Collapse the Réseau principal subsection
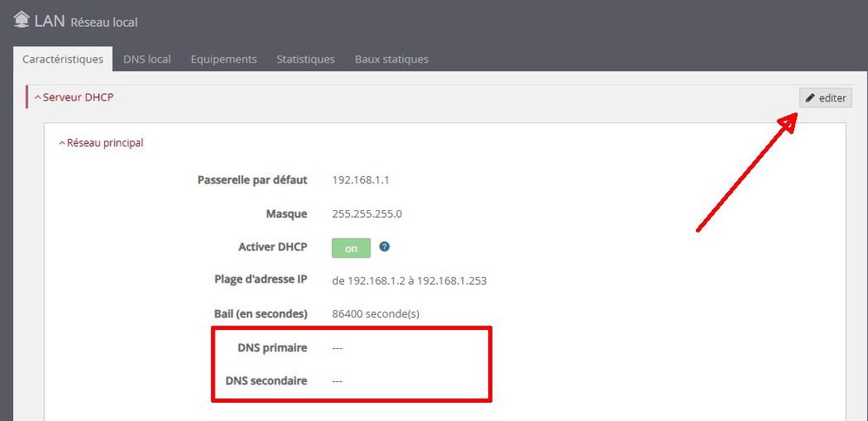The image size is (868, 421). [101, 142]
